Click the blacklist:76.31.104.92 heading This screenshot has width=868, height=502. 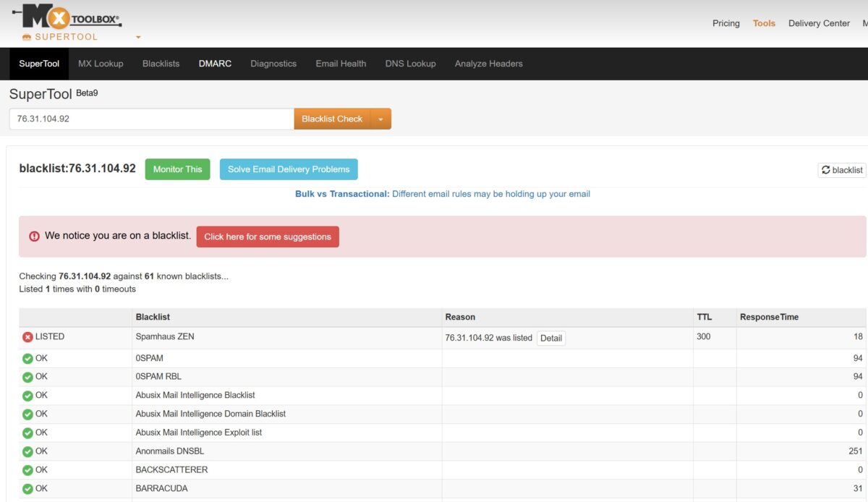(77, 169)
